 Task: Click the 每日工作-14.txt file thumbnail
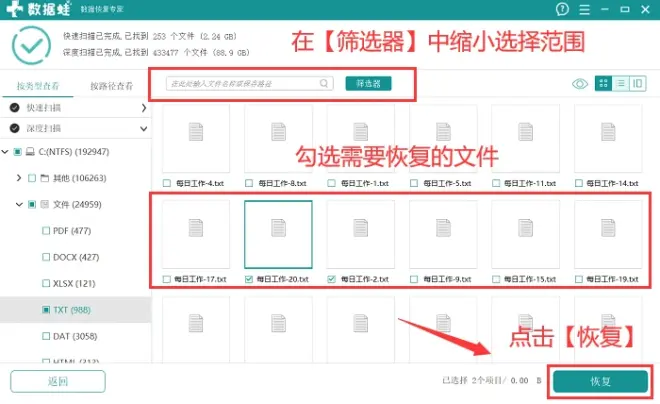(608, 138)
